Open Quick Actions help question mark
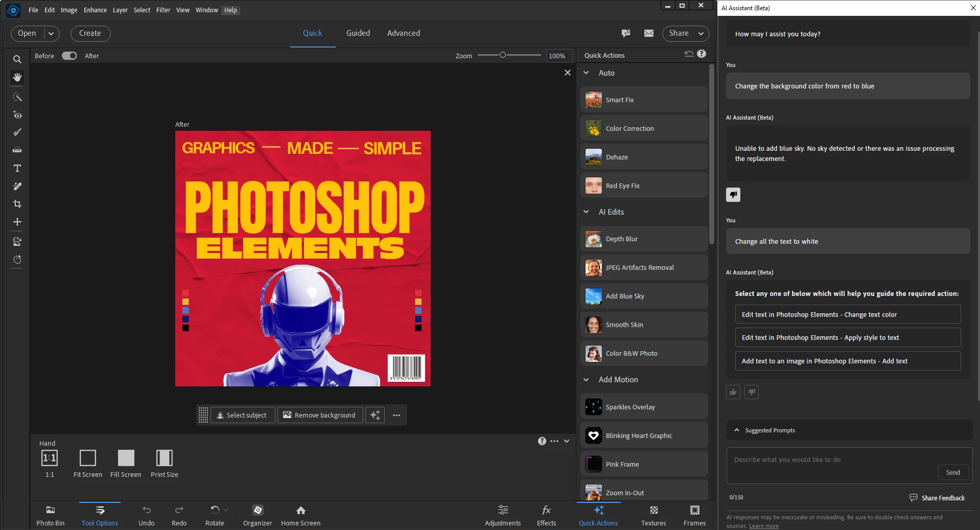This screenshot has height=530, width=980. (702, 54)
